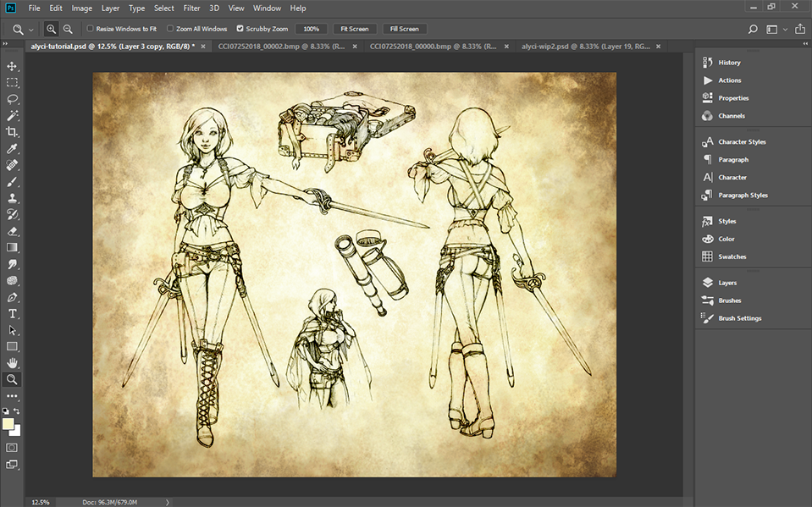Switch to the alyci-wip2.psd document tab
The width and height of the screenshot is (812, 507).
tap(559, 47)
